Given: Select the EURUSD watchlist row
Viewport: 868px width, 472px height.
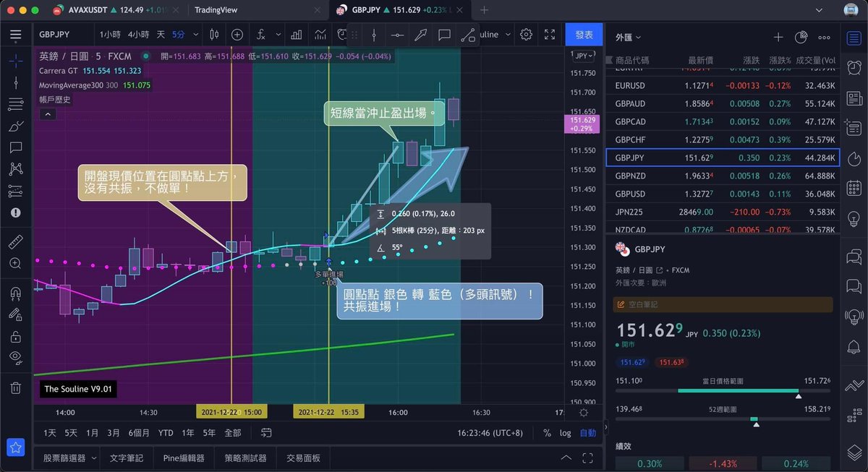Looking at the screenshot, I should 723,85.
